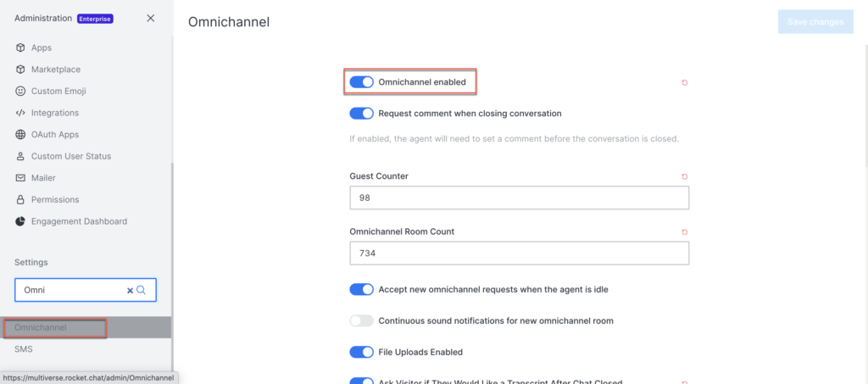Click the Engagement Dashboard pie chart icon
Viewport: 868px width, 384px height.
[20, 221]
